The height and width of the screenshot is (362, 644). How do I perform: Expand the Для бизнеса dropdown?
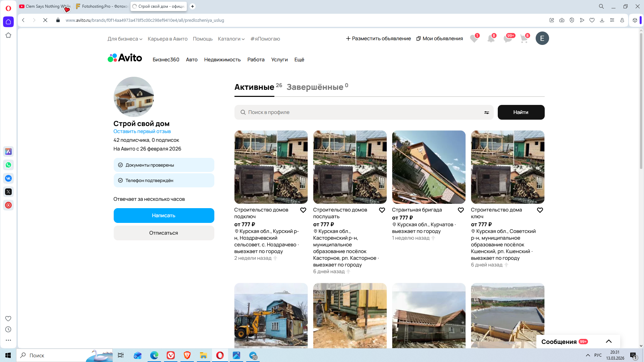click(125, 39)
